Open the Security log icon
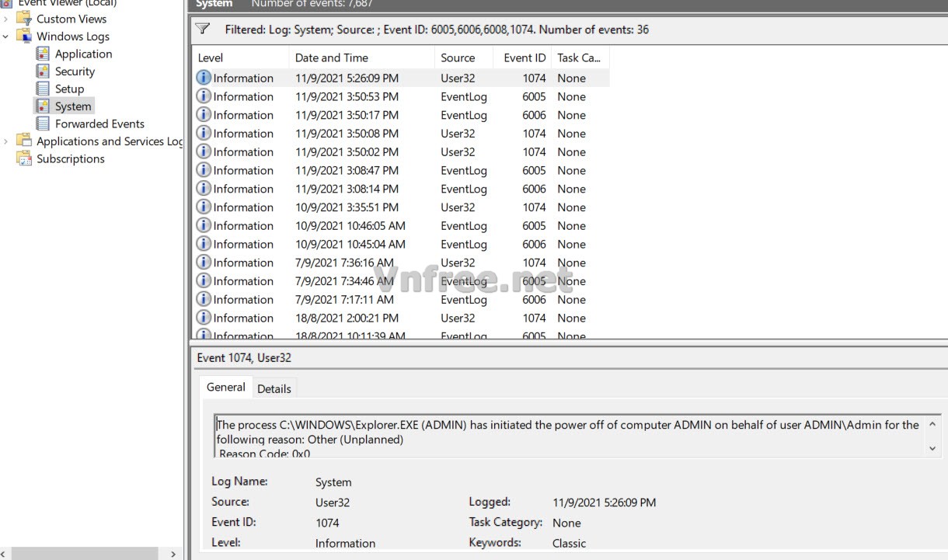 point(43,71)
